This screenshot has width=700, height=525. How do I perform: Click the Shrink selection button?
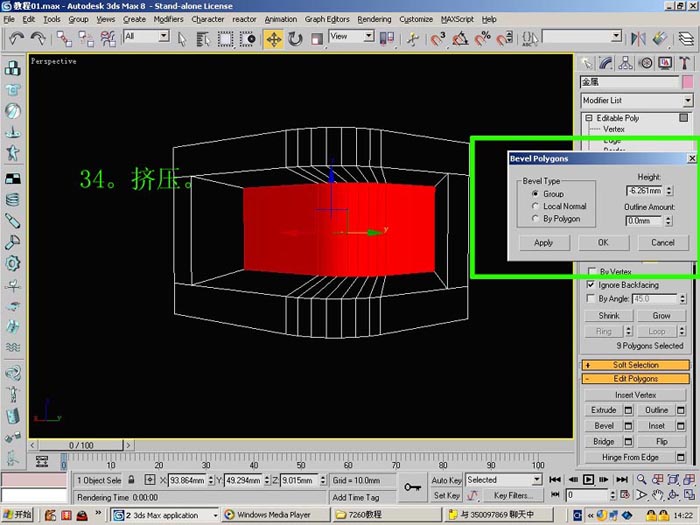tap(609, 316)
